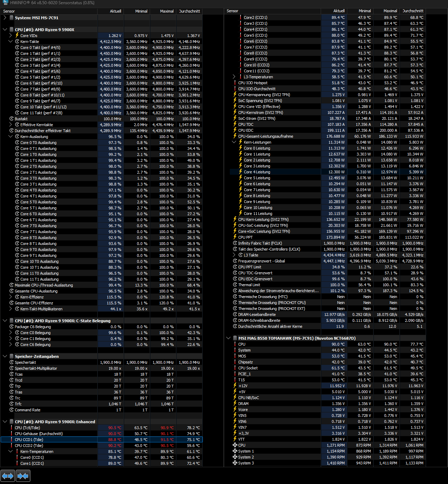Select thermometer icon beside CPU CCD2 (Tdie)

[x=12, y=446]
